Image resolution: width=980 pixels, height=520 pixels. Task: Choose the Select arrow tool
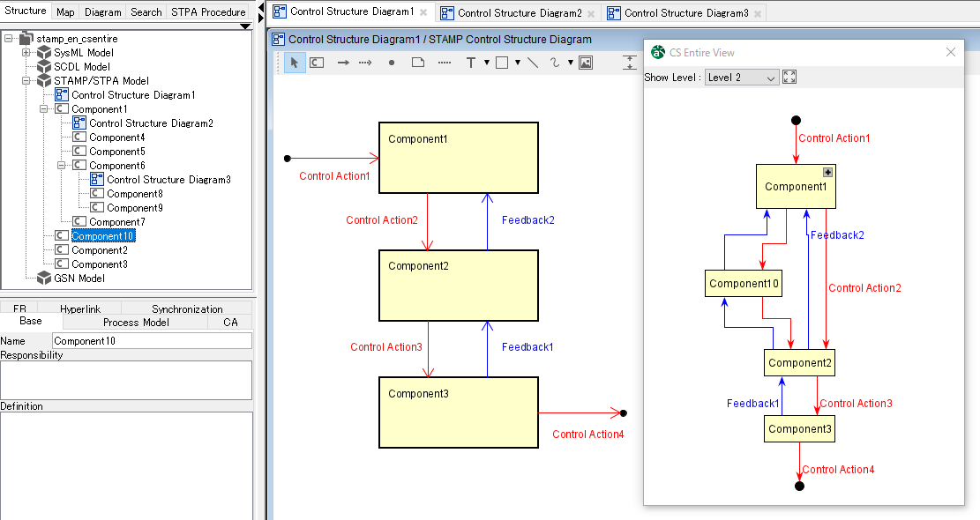click(295, 63)
